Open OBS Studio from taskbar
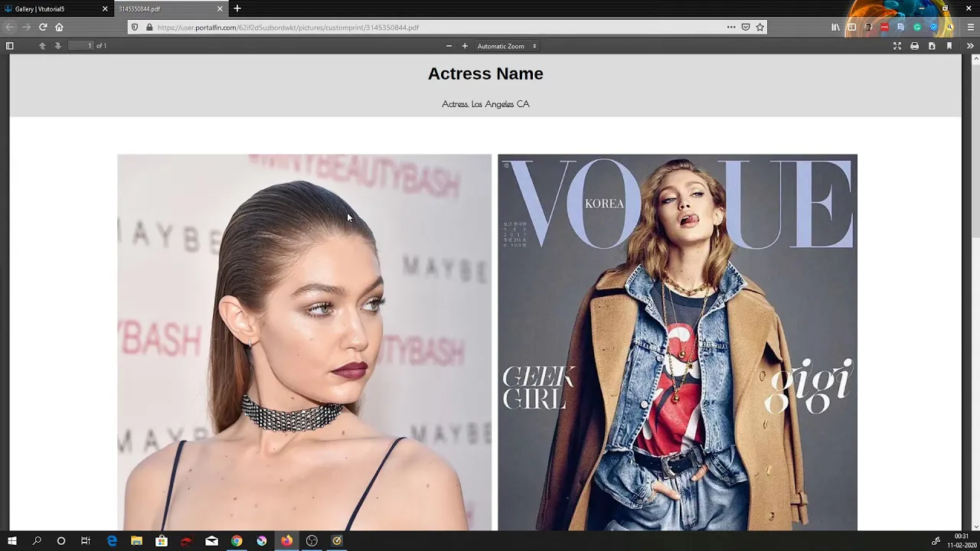This screenshot has height=551, width=980. (x=312, y=541)
